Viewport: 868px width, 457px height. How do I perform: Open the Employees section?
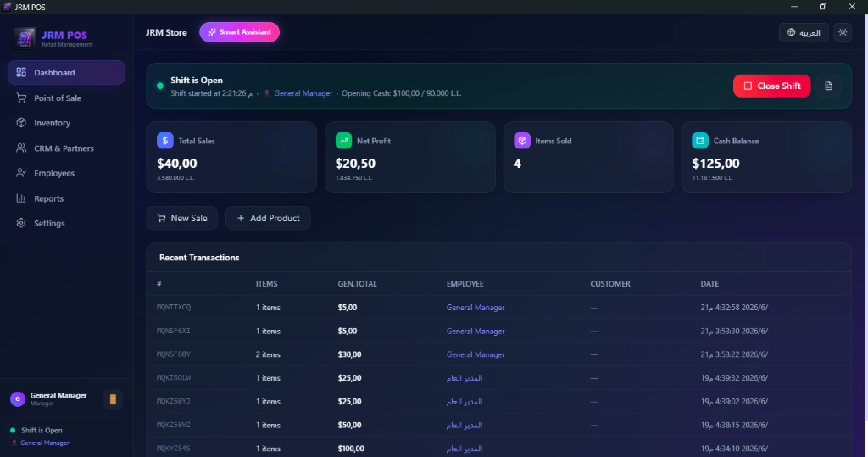[66, 173]
